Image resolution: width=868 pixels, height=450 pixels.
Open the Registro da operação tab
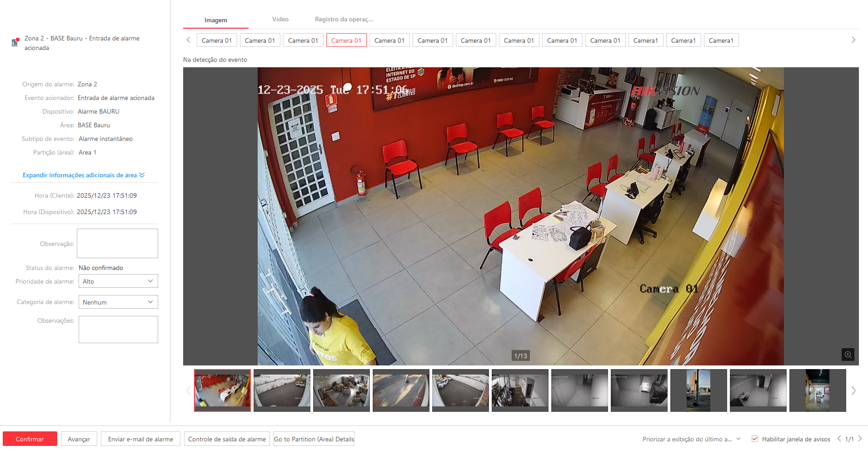(x=344, y=20)
